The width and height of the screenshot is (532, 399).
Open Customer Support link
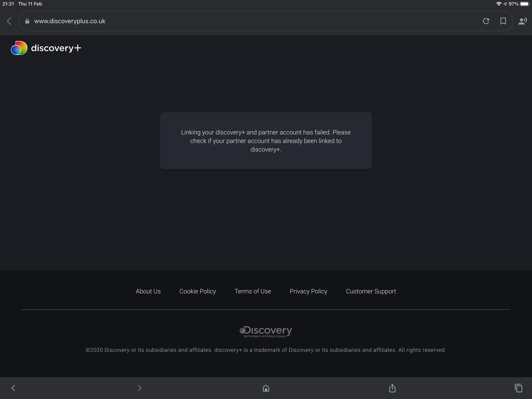coord(371,291)
